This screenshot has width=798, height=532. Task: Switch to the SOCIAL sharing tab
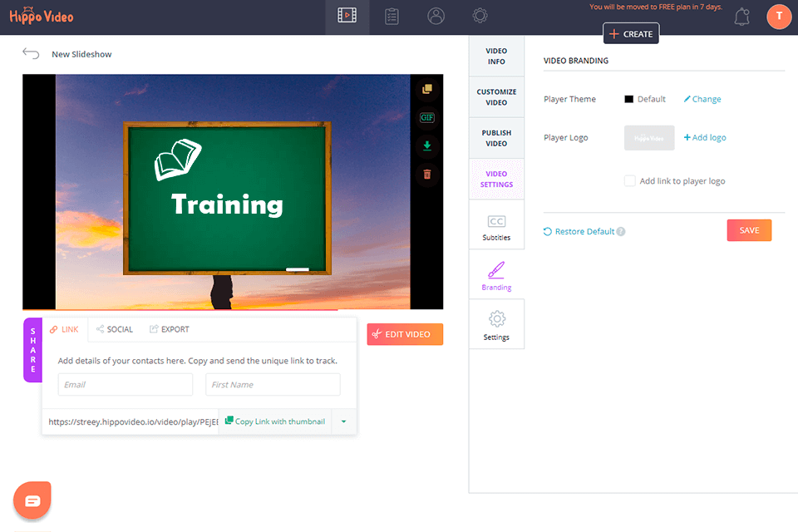(x=114, y=328)
